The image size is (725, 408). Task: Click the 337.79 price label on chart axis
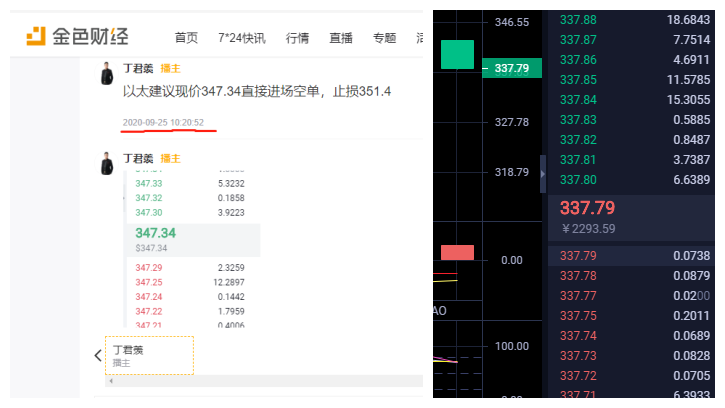coord(512,68)
